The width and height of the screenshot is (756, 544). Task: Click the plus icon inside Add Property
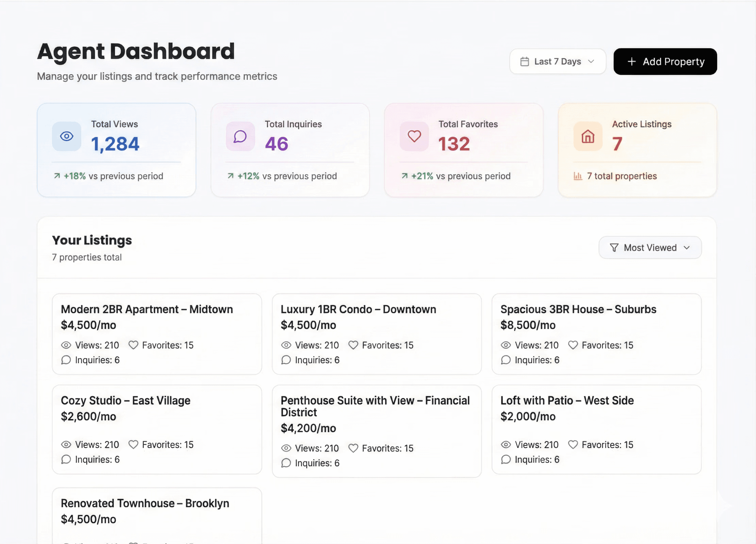632,62
